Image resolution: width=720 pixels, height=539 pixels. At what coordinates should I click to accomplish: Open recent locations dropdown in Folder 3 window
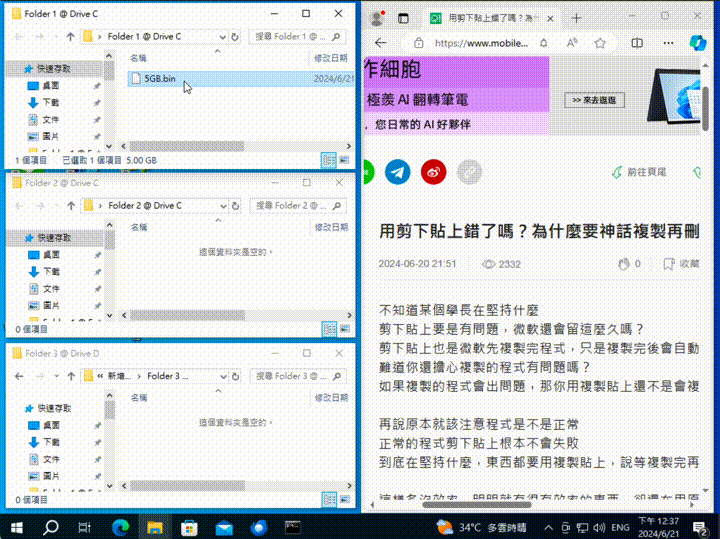tap(56, 376)
